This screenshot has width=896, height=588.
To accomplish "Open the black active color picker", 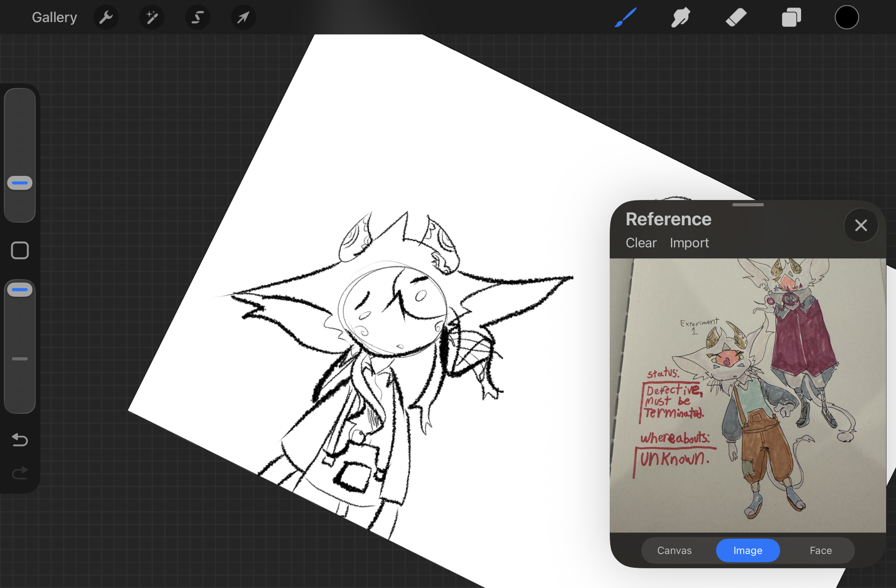I will 846,17.
